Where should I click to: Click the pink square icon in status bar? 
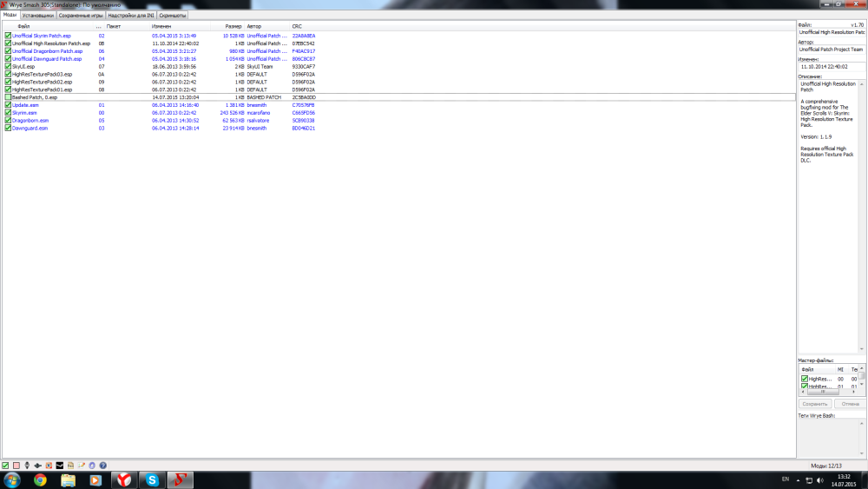[16, 466]
